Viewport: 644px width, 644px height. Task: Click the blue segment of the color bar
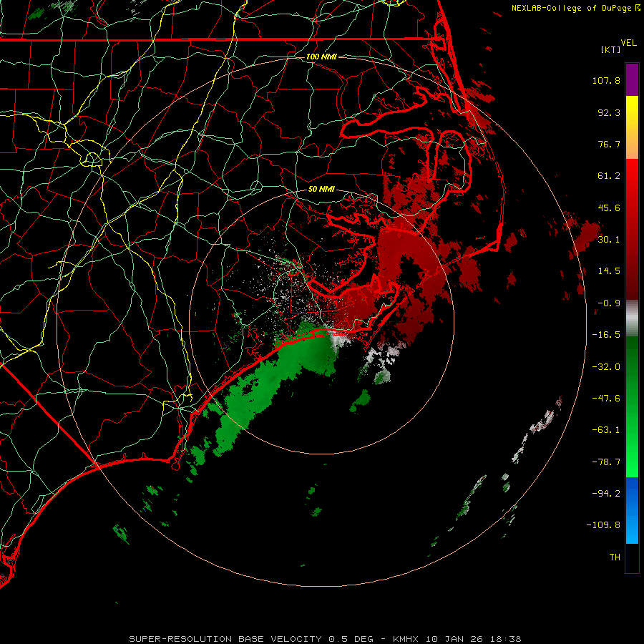click(x=632, y=510)
